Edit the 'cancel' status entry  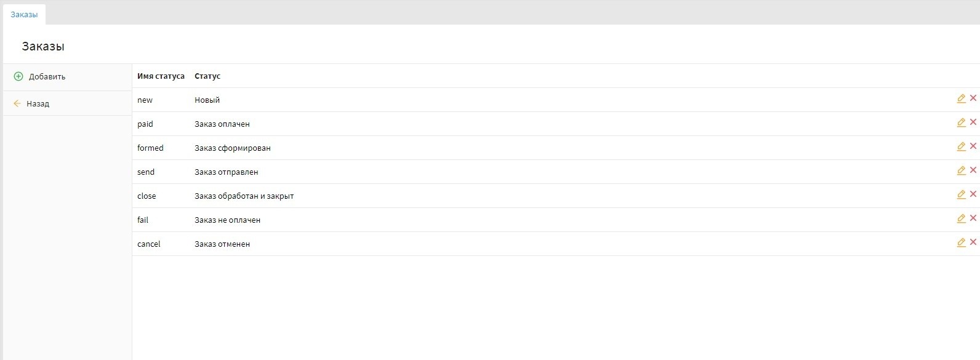961,242
